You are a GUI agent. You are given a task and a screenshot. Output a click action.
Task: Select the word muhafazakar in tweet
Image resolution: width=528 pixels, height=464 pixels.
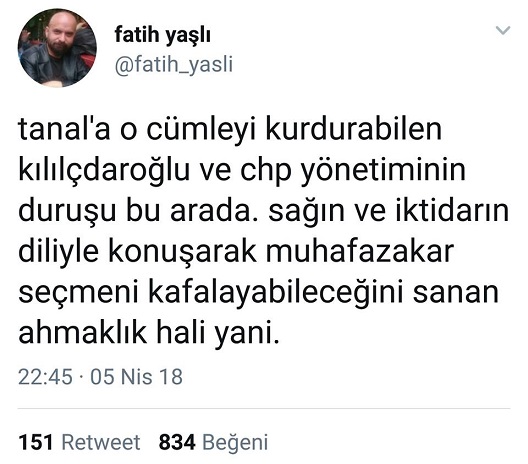coord(360,252)
